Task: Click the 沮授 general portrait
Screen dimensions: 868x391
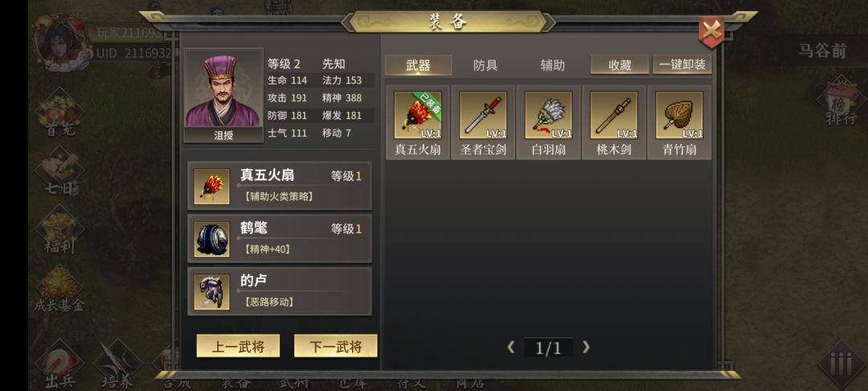Action: (x=223, y=95)
